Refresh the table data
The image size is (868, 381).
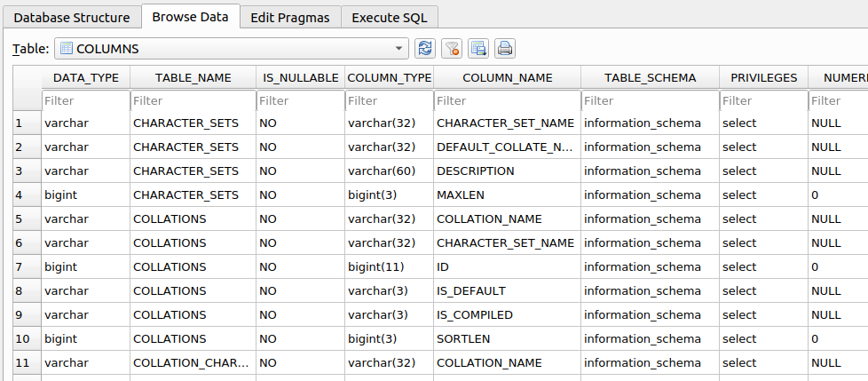425,49
